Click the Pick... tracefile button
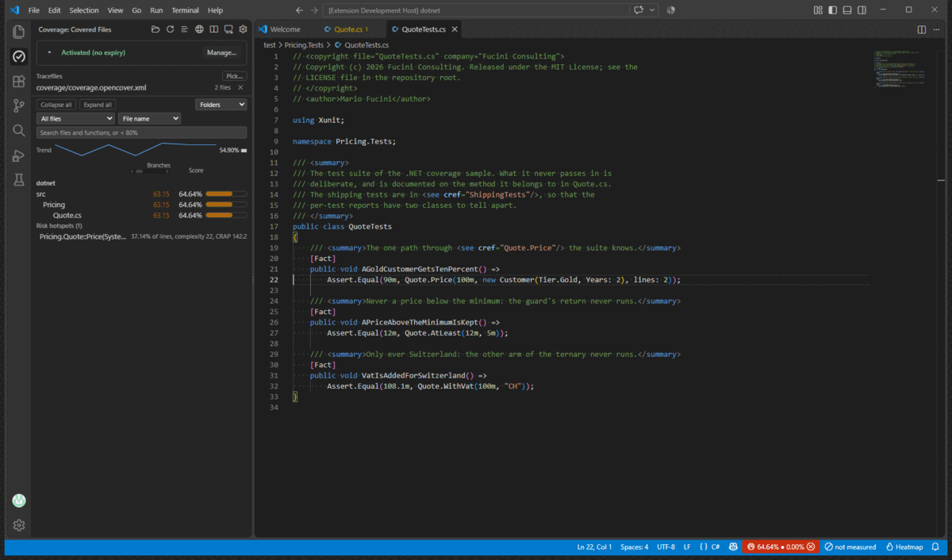This screenshot has height=560, width=952. pyautogui.click(x=235, y=76)
